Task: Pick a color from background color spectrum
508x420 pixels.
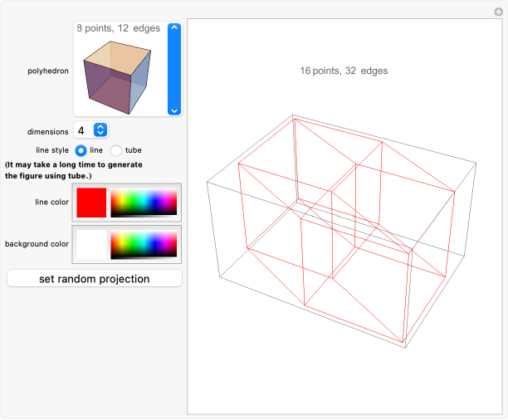Action: coord(144,245)
